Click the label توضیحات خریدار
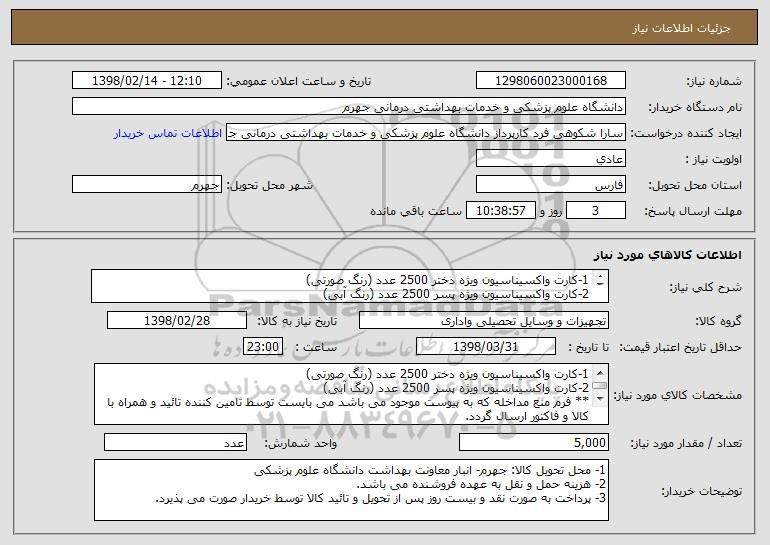 pyautogui.click(x=702, y=491)
